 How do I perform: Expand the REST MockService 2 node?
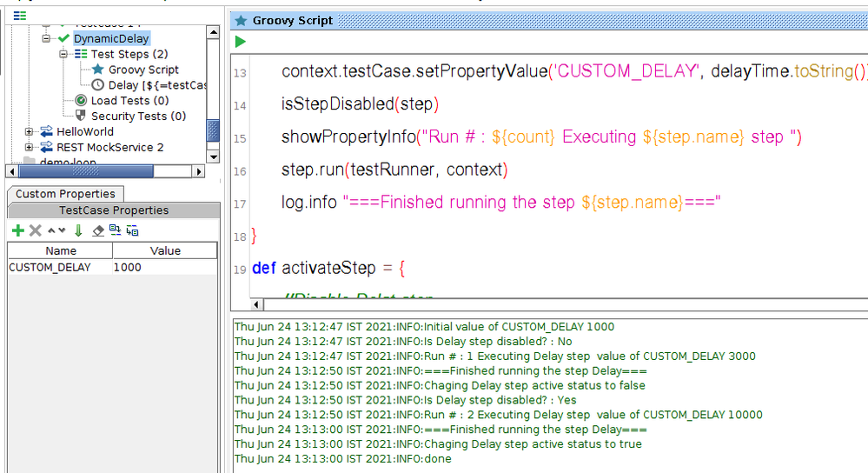pos(30,148)
